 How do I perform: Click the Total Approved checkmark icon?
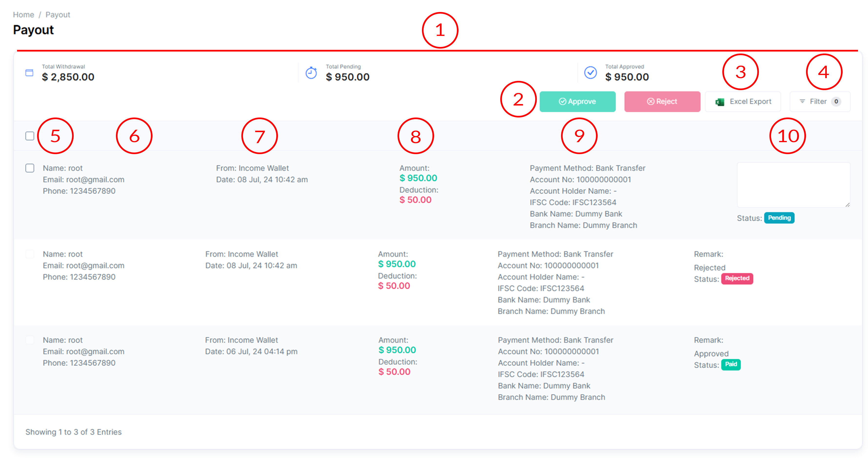point(590,73)
